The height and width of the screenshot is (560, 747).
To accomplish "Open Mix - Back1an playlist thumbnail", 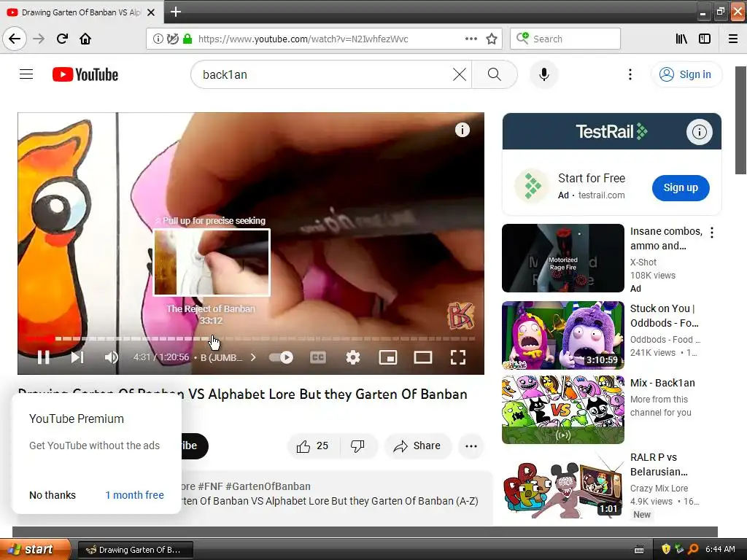I will [562, 410].
